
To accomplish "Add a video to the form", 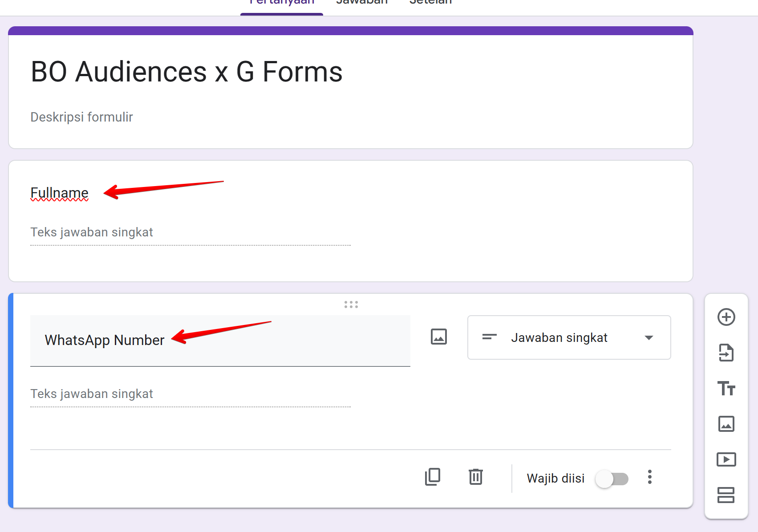I will (x=726, y=459).
